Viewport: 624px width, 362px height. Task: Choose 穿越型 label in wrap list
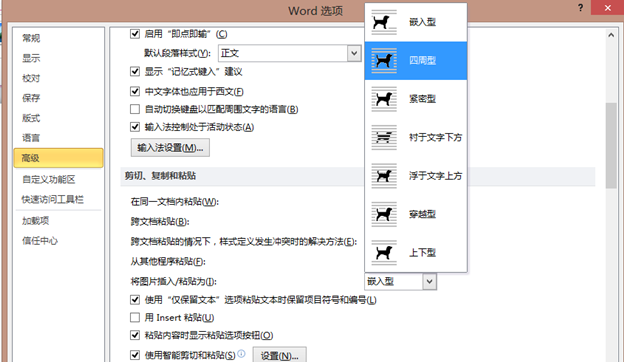(423, 214)
